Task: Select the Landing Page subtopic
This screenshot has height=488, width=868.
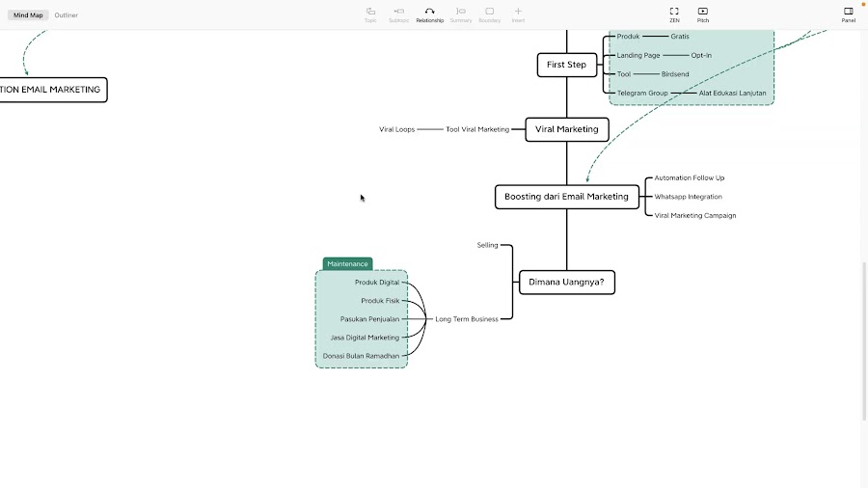Action: 638,55
